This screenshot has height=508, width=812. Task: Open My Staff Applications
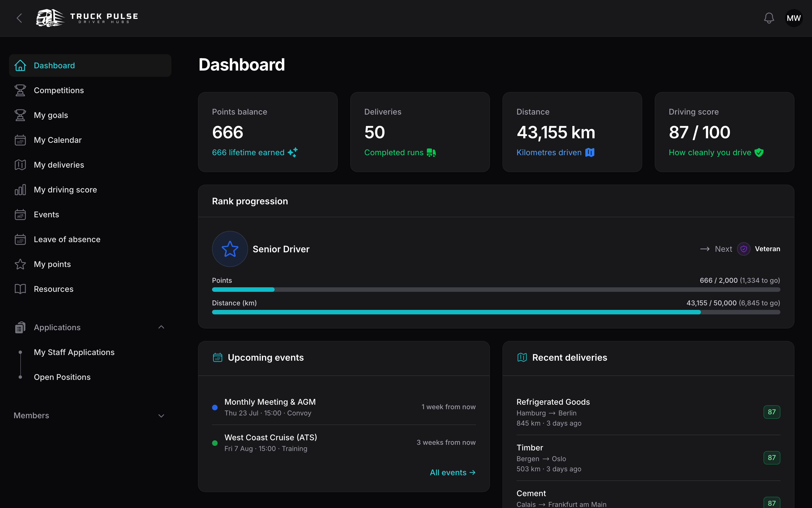74,352
